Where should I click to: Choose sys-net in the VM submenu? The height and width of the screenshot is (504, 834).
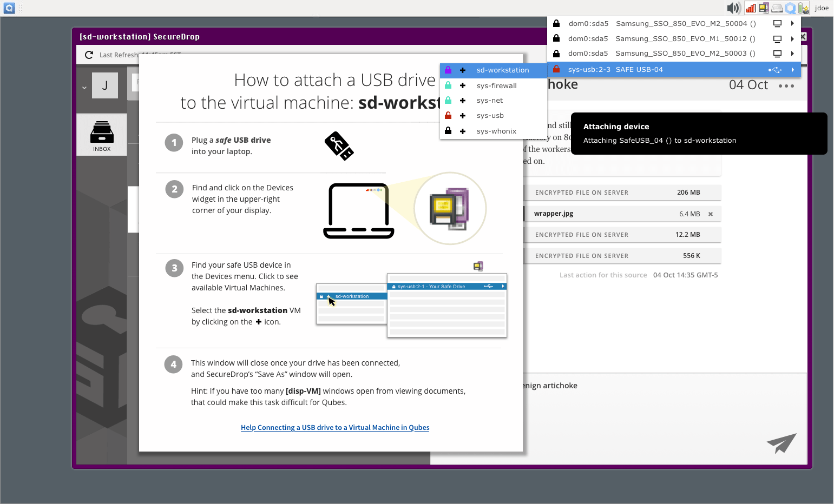(x=494, y=101)
